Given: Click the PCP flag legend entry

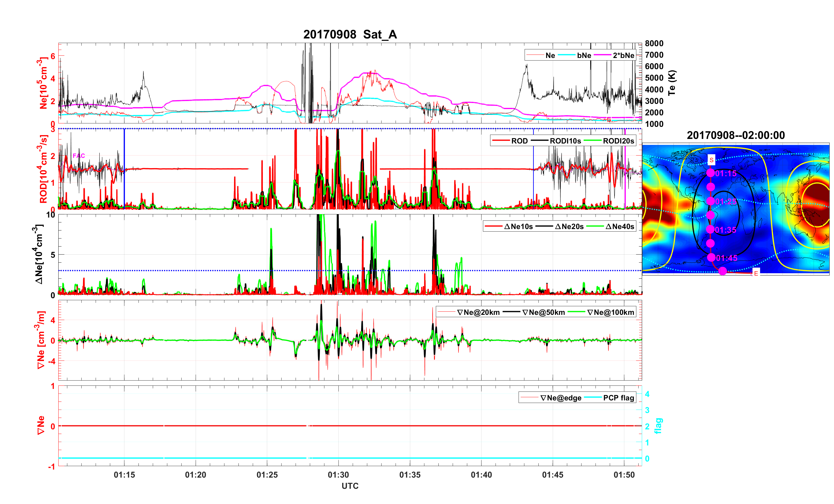Looking at the screenshot, I should coord(619,398).
